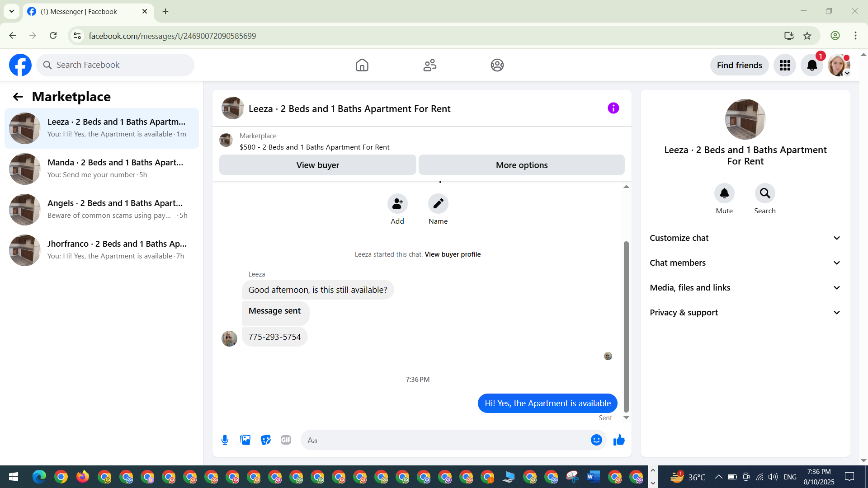
Task: Mute this conversation
Action: pyautogui.click(x=724, y=194)
